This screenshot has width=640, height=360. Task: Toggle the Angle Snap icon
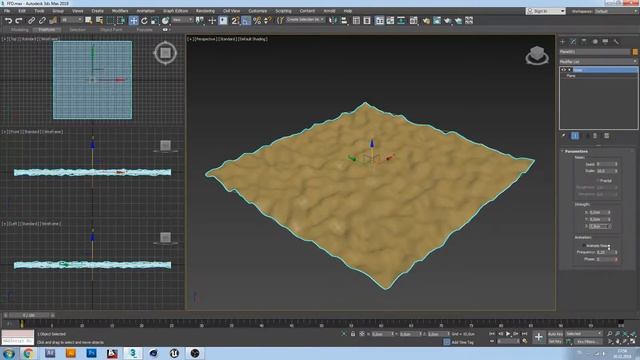(x=246, y=20)
